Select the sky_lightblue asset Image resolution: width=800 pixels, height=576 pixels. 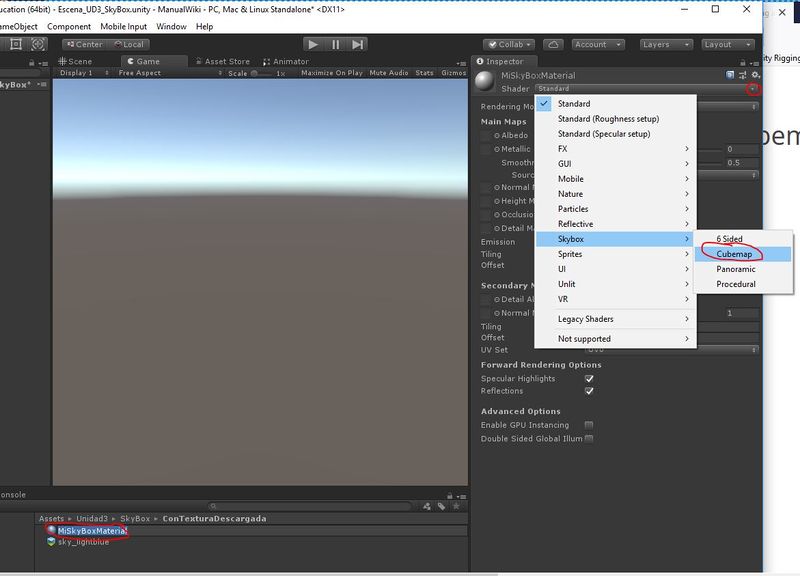pyautogui.click(x=78, y=542)
